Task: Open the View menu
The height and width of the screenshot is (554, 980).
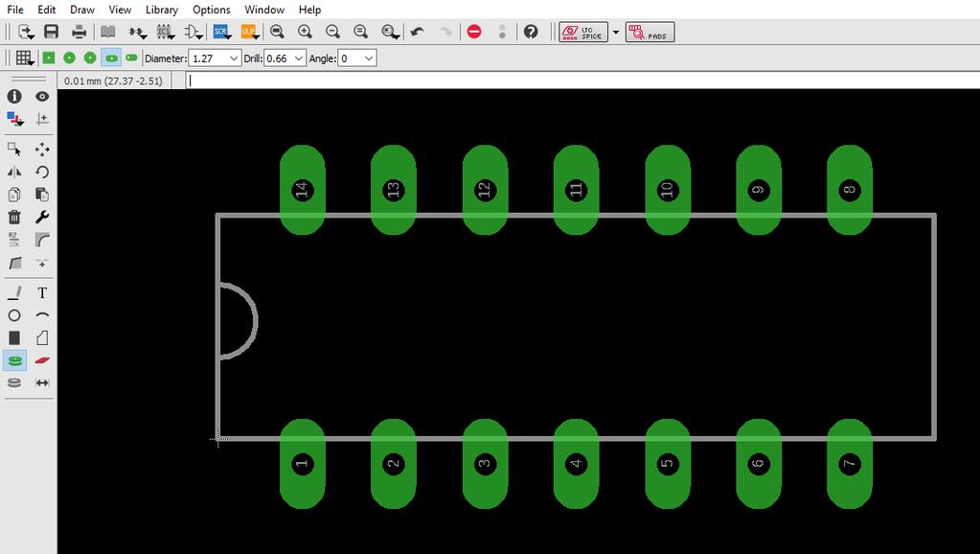Action: click(x=120, y=10)
